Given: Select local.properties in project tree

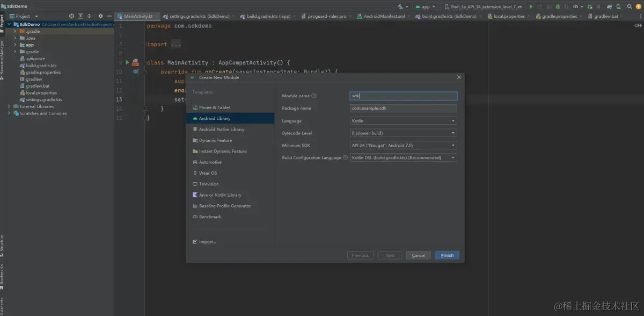Looking at the screenshot, I should point(38,93).
